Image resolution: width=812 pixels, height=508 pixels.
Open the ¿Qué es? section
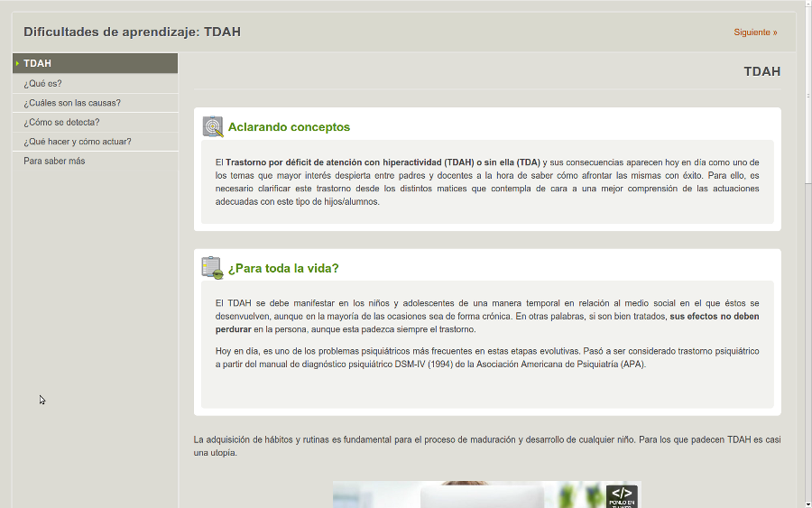click(x=42, y=83)
